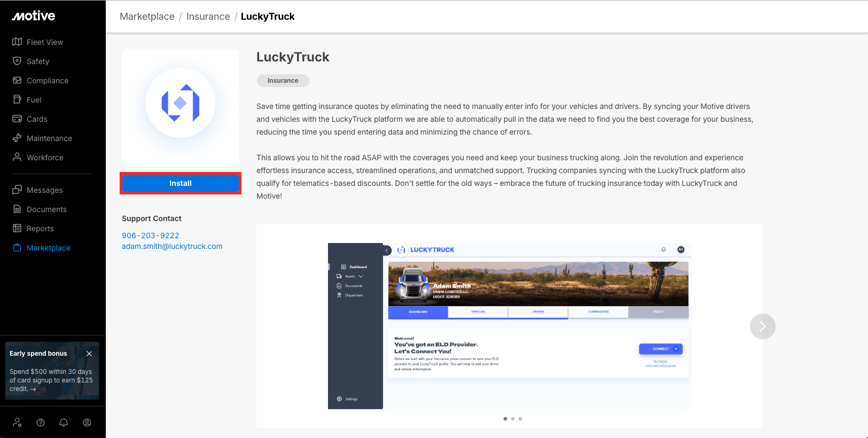This screenshot has height=438, width=868.
Task: Email adam.smith@luckytruck.com support link
Action: (x=172, y=246)
